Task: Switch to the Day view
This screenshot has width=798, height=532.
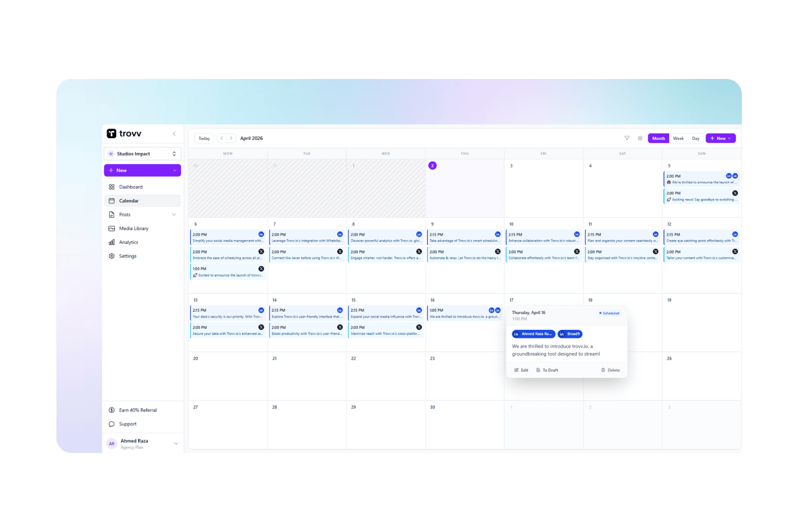Action: point(695,138)
